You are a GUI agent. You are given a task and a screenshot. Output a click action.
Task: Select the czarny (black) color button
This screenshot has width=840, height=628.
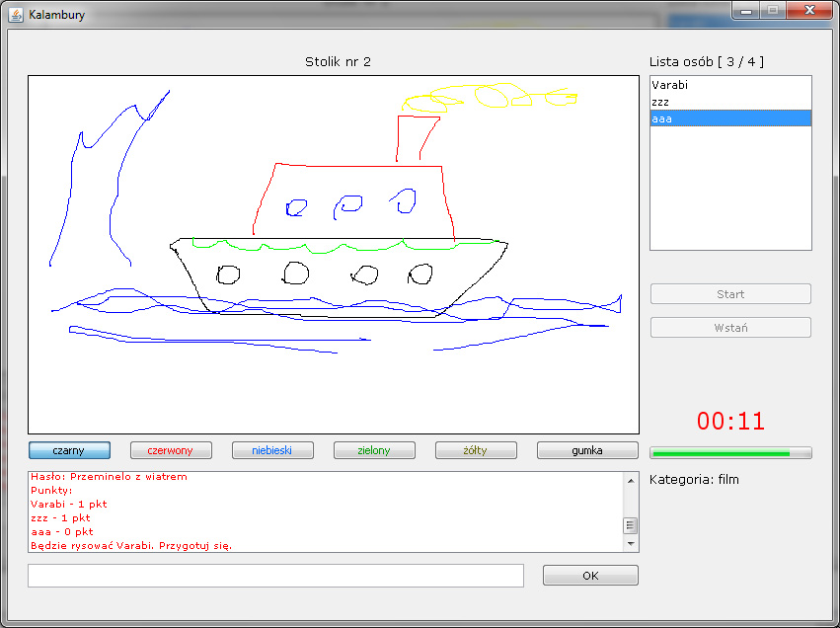[68, 450]
